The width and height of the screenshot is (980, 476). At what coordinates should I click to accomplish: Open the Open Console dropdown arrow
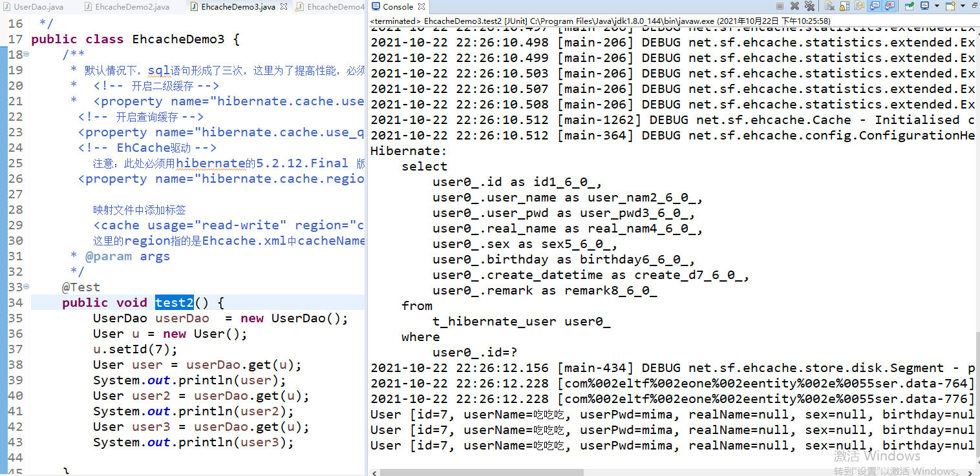tap(963, 6)
